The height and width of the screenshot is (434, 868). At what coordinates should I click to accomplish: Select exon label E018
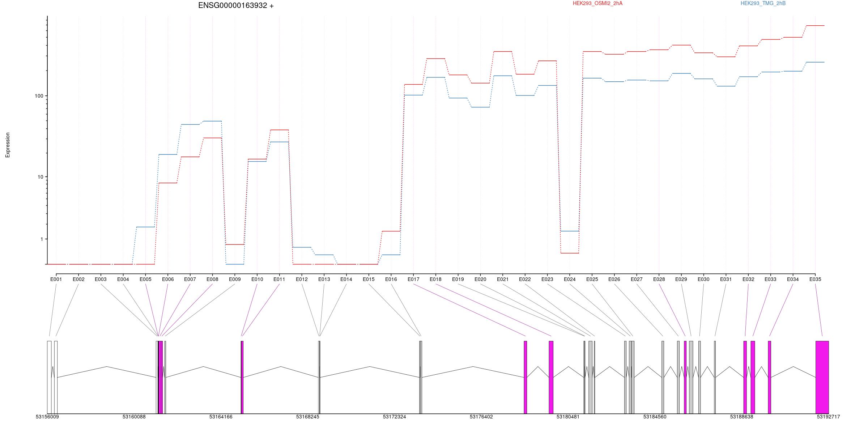(x=435, y=279)
